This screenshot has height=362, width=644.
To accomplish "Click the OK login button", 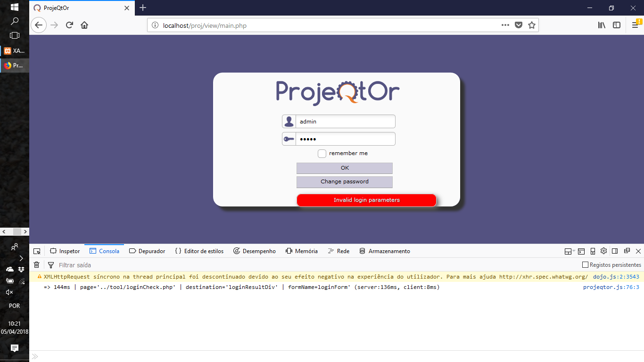I will pyautogui.click(x=345, y=168).
